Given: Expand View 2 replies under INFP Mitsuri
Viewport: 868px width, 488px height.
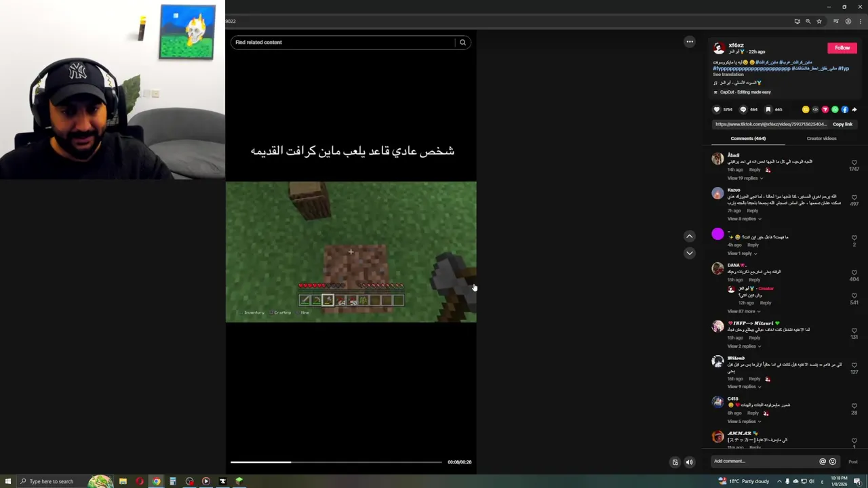Looking at the screenshot, I should (x=744, y=346).
